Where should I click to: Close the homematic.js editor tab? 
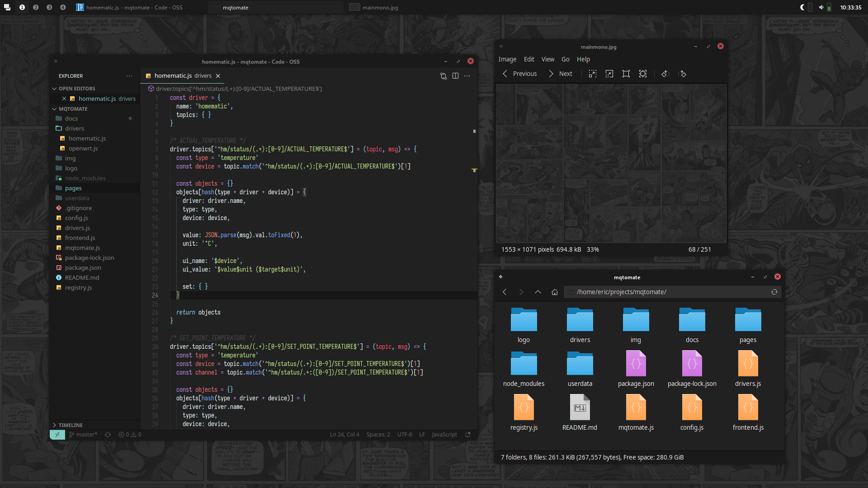point(218,76)
